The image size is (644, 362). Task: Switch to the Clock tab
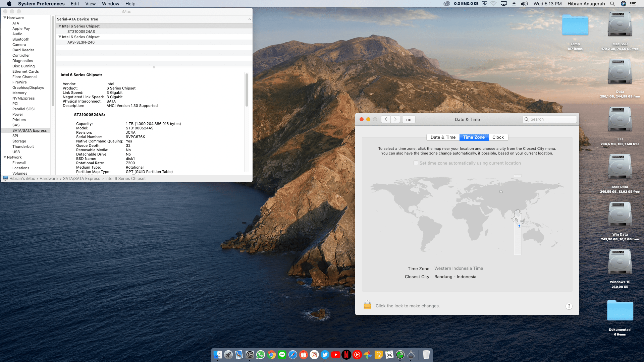pos(498,137)
